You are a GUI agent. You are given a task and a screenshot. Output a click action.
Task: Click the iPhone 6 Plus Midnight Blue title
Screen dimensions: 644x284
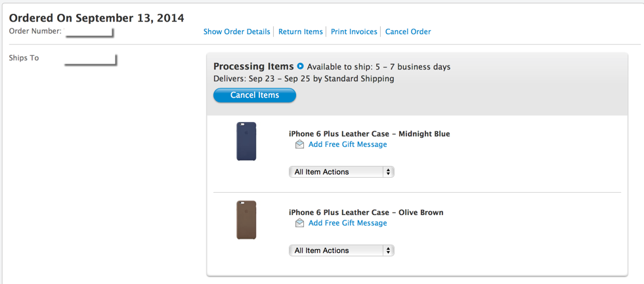click(369, 134)
